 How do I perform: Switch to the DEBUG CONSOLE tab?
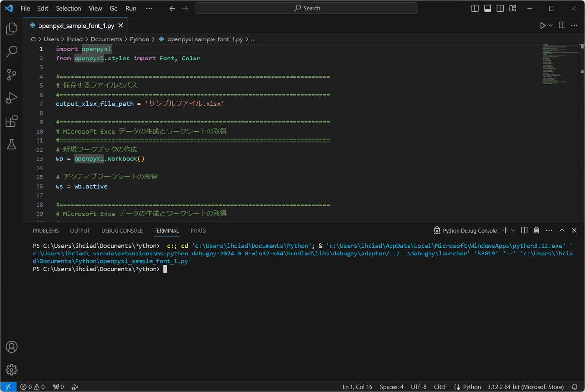coord(122,231)
